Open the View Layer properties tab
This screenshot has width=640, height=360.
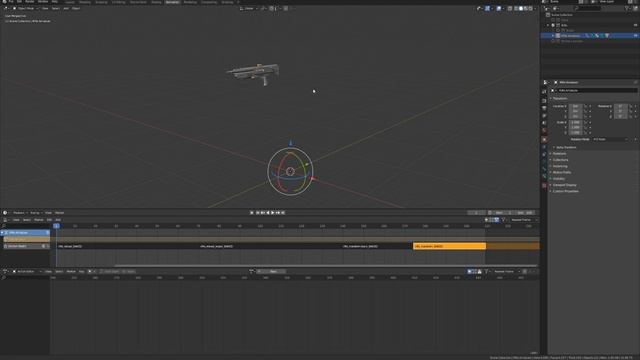point(544,116)
